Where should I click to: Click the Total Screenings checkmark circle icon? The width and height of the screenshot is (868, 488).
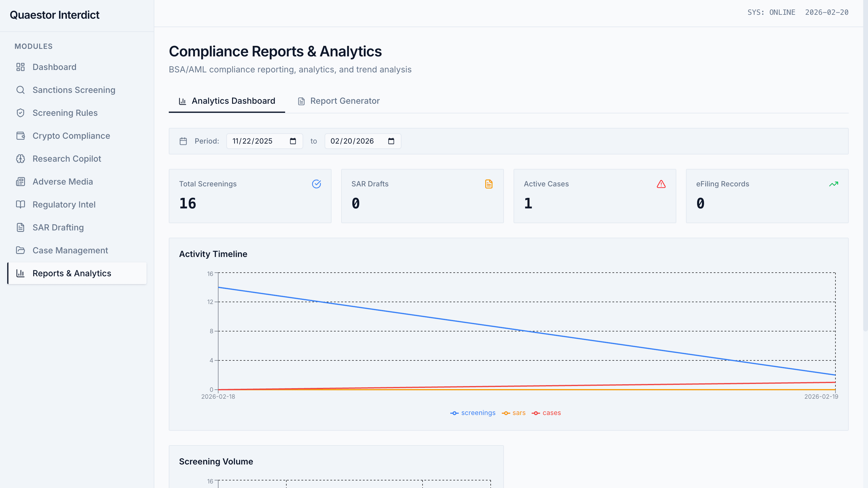(x=316, y=184)
